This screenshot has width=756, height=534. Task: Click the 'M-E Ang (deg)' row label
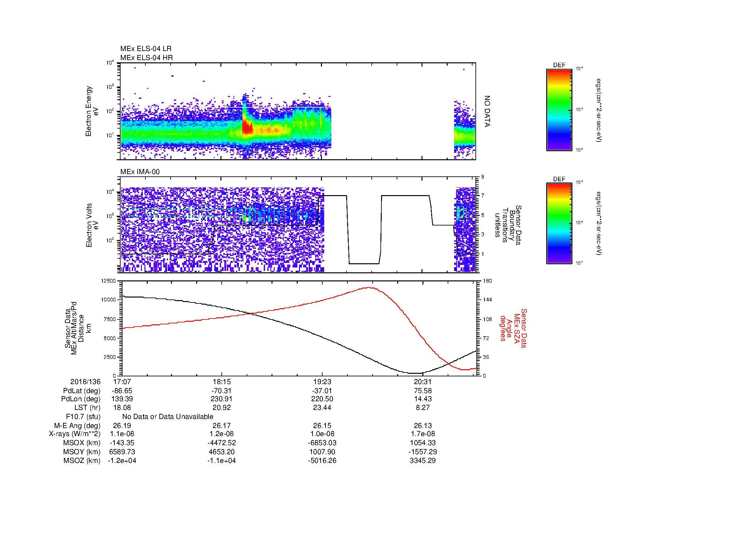[77, 425]
